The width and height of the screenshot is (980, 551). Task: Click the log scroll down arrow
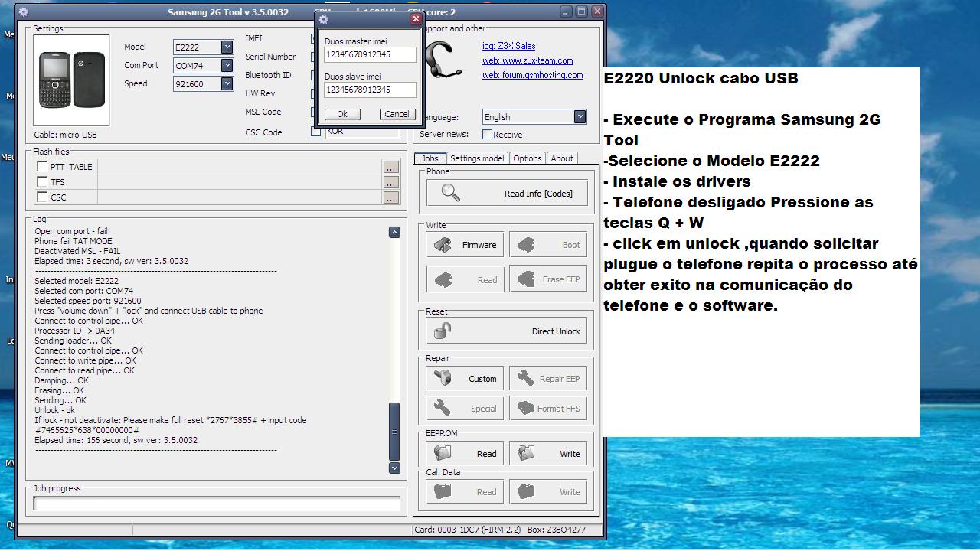pyautogui.click(x=394, y=468)
